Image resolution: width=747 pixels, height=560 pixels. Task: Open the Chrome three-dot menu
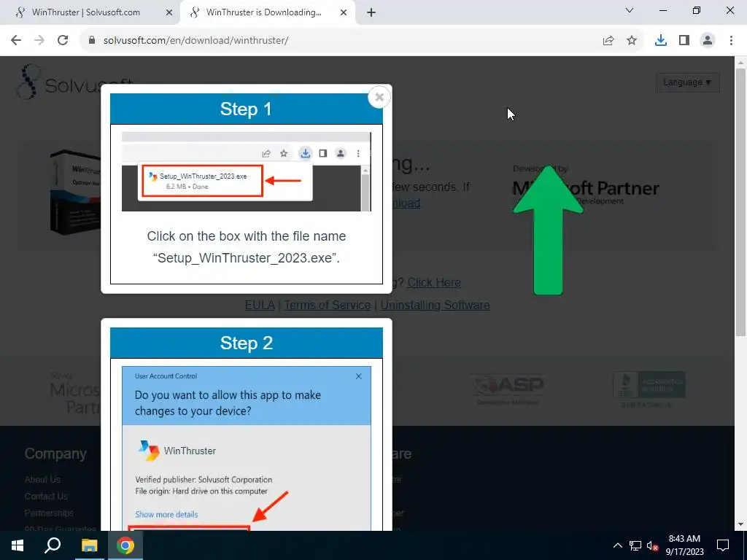coord(731,41)
